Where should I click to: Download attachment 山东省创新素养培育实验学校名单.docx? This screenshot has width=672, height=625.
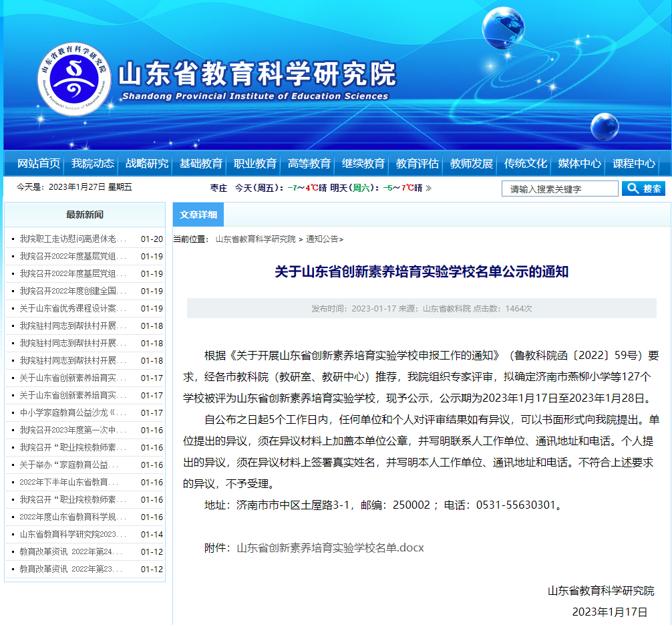330,547
